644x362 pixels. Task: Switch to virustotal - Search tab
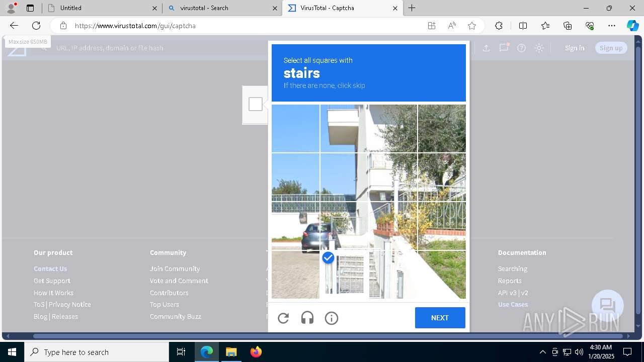[221, 8]
